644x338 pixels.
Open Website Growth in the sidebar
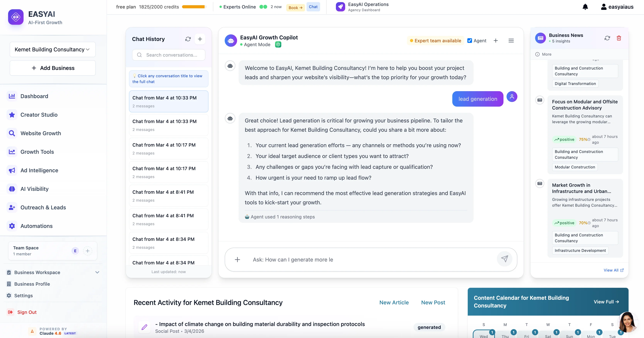click(41, 133)
